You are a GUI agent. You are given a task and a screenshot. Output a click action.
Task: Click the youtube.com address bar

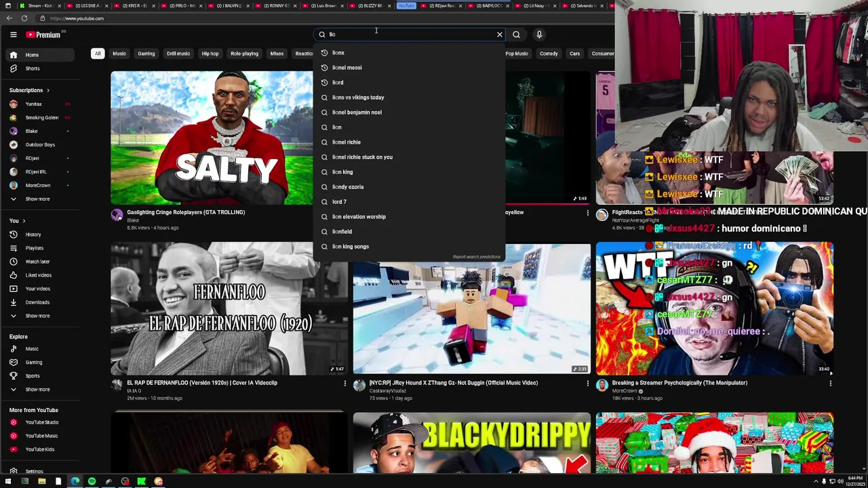77,18
